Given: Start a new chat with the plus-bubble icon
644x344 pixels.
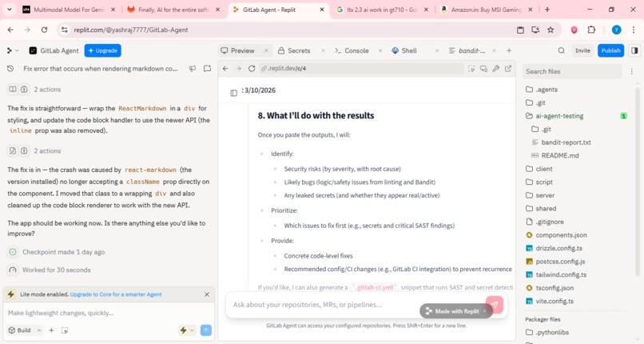Looking at the screenshot, I should [208, 69].
